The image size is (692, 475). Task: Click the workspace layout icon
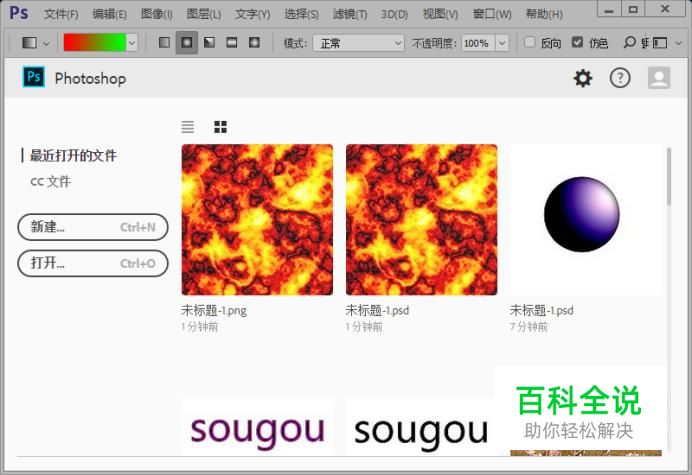(660, 43)
